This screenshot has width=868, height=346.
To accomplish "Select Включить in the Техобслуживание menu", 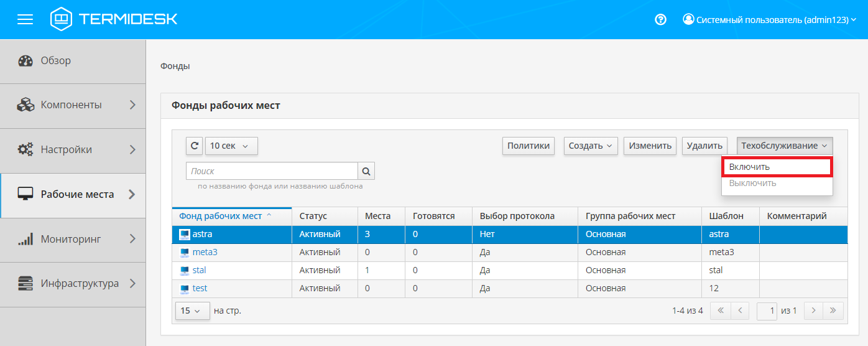I will click(x=776, y=167).
